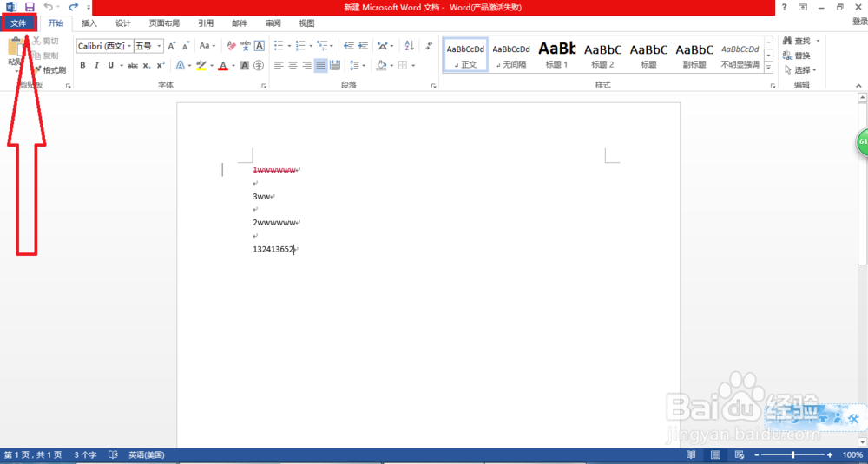Expand bullet list style dropdown arrow
868x464 pixels.
289,46
